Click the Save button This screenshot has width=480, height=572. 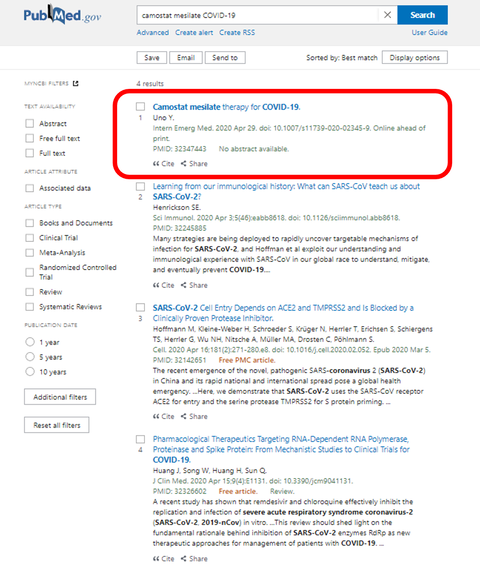point(152,58)
